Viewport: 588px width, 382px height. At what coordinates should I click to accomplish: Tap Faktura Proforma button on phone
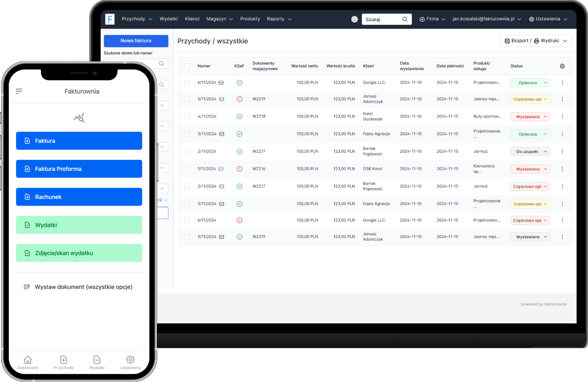[x=79, y=169]
